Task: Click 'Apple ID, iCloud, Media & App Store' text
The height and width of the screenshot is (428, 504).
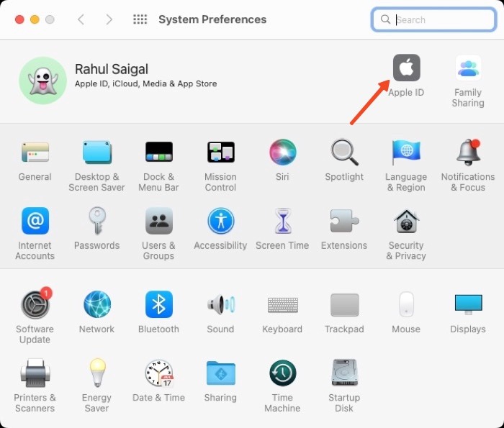Action: point(145,84)
